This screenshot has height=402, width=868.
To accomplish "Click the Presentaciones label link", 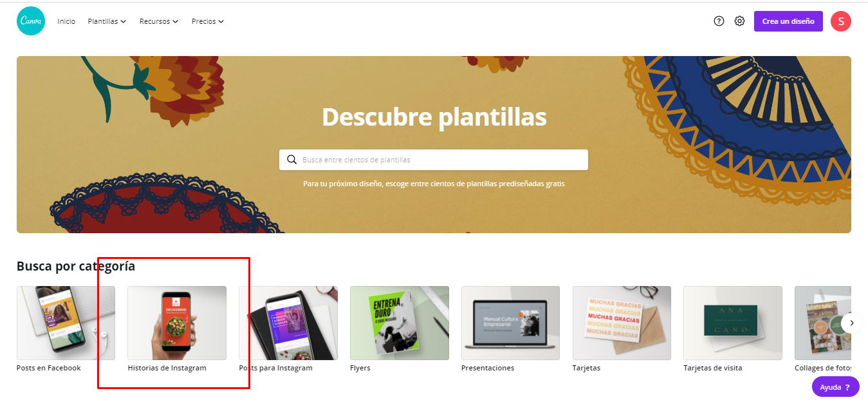I will [x=488, y=368].
